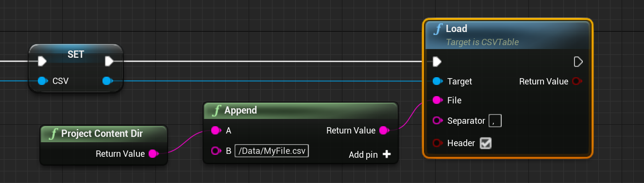
Task: Click the Separator comma input field
Action: 495,120
